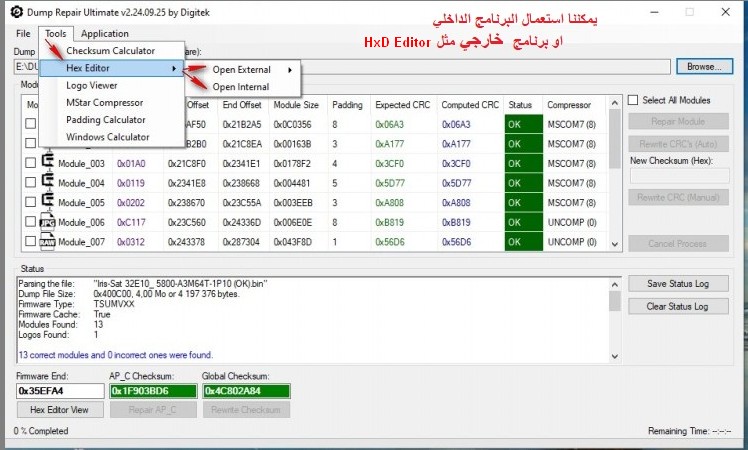This screenshot has width=748, height=450.
Task: Click AP_C Checksum green field
Action: click(153, 391)
